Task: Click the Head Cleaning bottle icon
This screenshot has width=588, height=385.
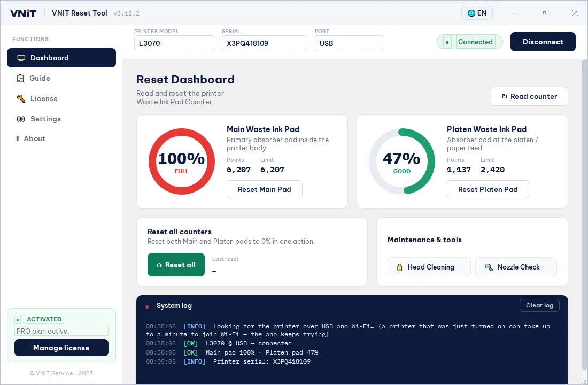Action: pos(399,267)
